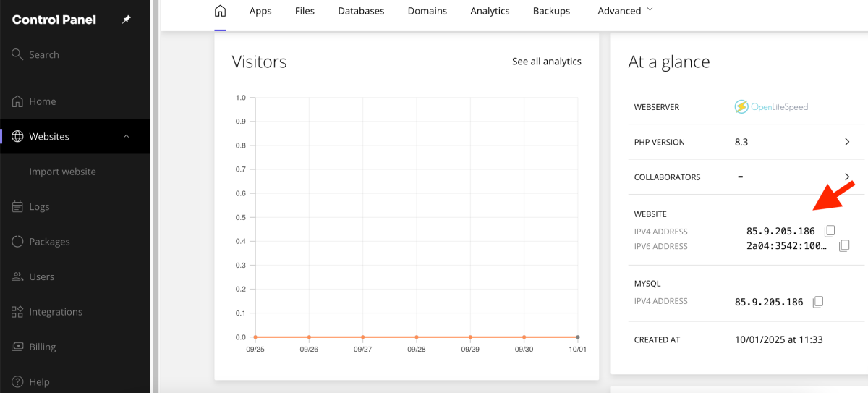
Task: Switch to the Backups tab
Action: [551, 11]
